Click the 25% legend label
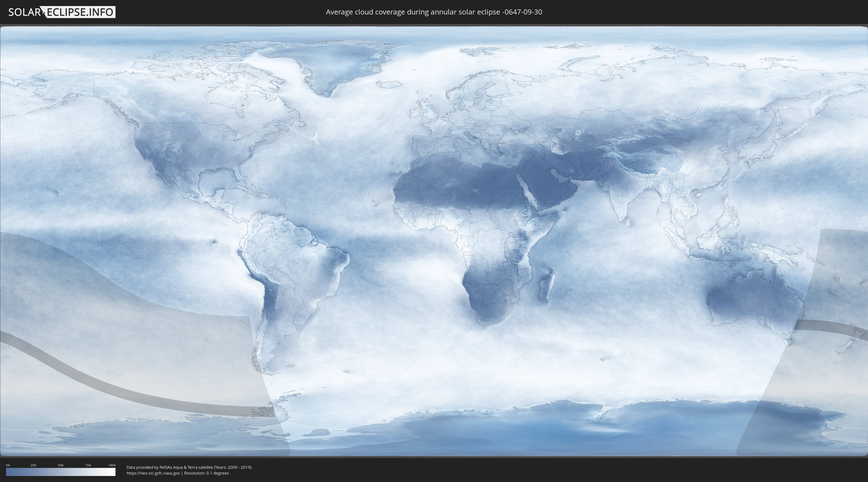The width and height of the screenshot is (868, 482). pyautogui.click(x=33, y=465)
